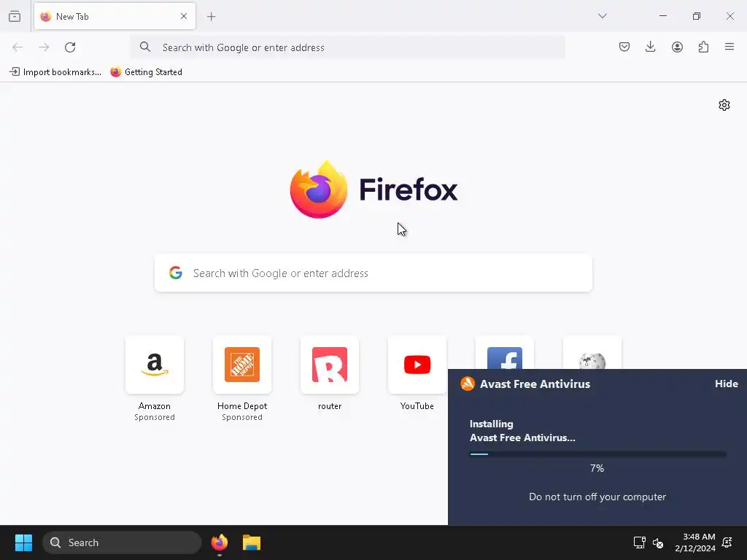Click the Avast installation progress bar
The height and width of the screenshot is (560, 747).
(598, 454)
